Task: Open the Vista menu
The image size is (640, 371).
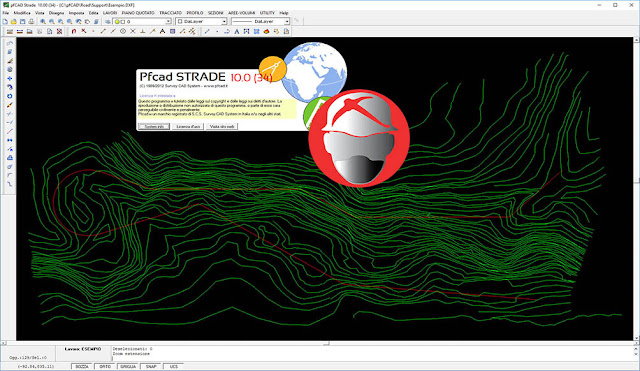Action: point(40,13)
